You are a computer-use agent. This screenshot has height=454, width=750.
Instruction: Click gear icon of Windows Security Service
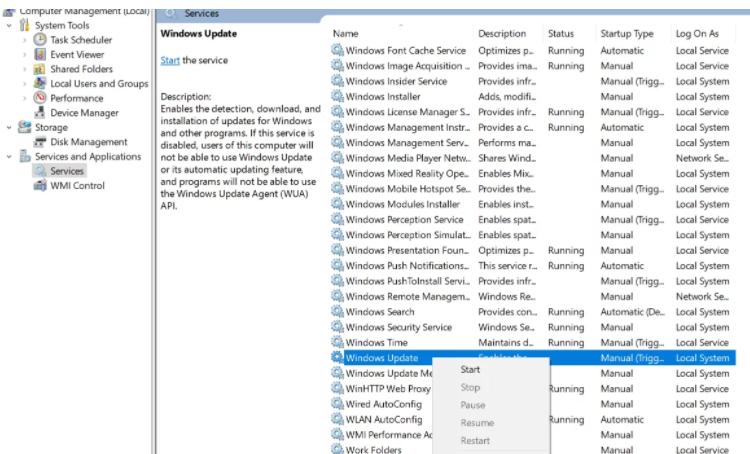click(x=337, y=327)
